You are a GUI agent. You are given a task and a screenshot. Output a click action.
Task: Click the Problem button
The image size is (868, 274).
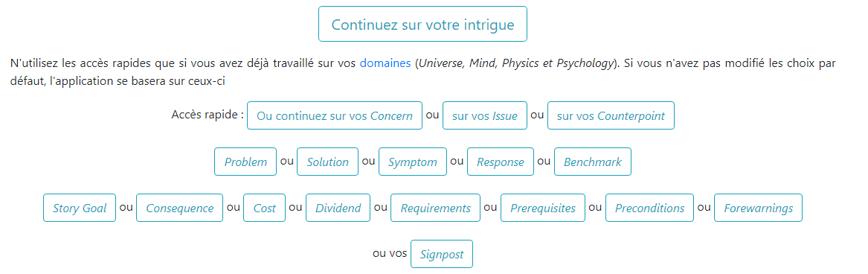(x=245, y=162)
